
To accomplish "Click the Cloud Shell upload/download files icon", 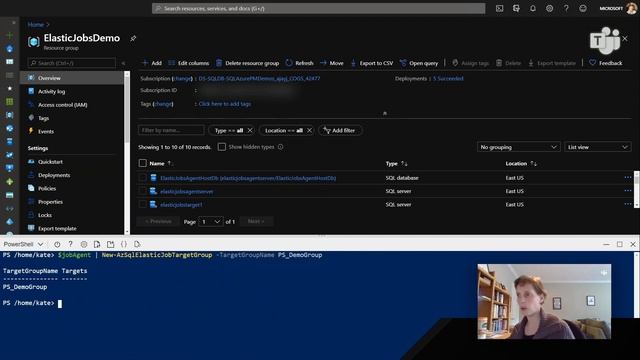I will point(97,244).
